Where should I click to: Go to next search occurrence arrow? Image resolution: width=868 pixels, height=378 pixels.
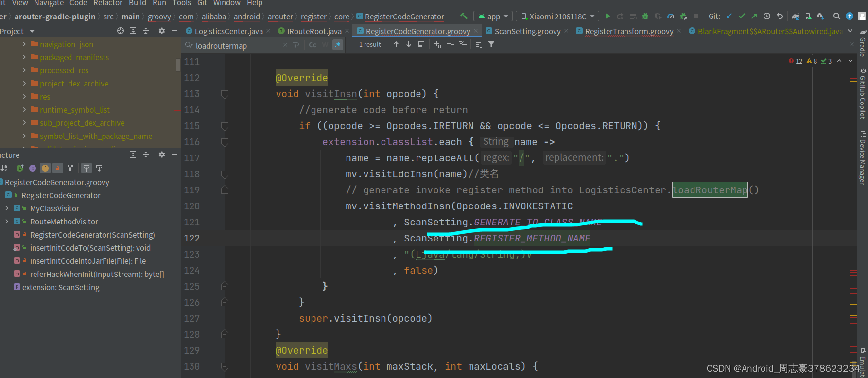[409, 44]
